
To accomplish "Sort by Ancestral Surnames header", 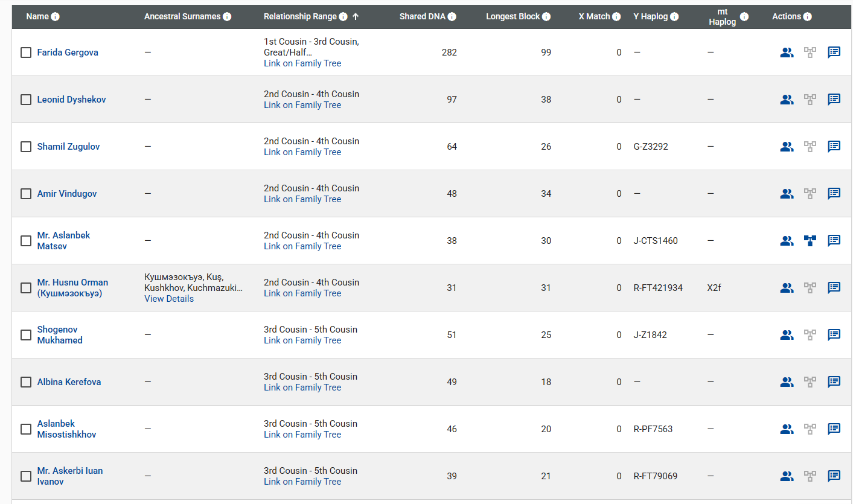I will pos(182,17).
